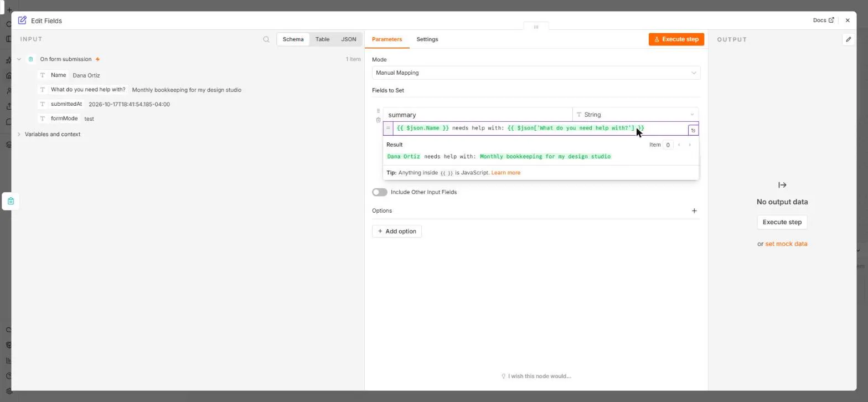Click the Add option button
This screenshot has width=868, height=402.
(x=397, y=231)
